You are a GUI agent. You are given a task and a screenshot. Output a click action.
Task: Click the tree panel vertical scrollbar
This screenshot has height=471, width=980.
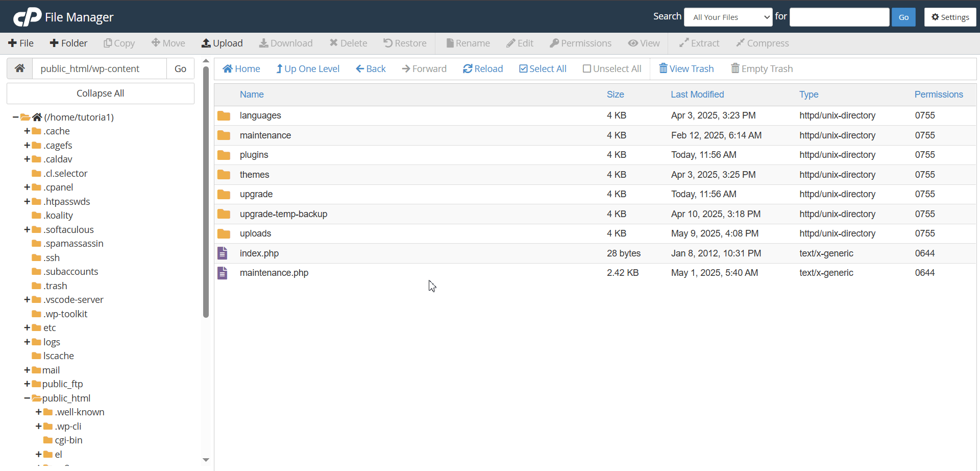206,192
